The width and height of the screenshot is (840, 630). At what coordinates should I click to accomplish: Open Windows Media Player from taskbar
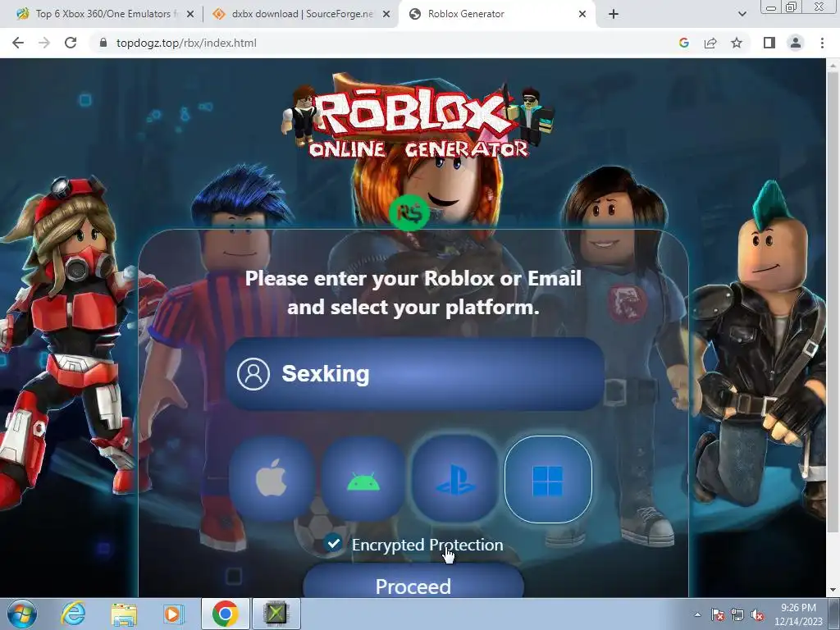tap(173, 614)
